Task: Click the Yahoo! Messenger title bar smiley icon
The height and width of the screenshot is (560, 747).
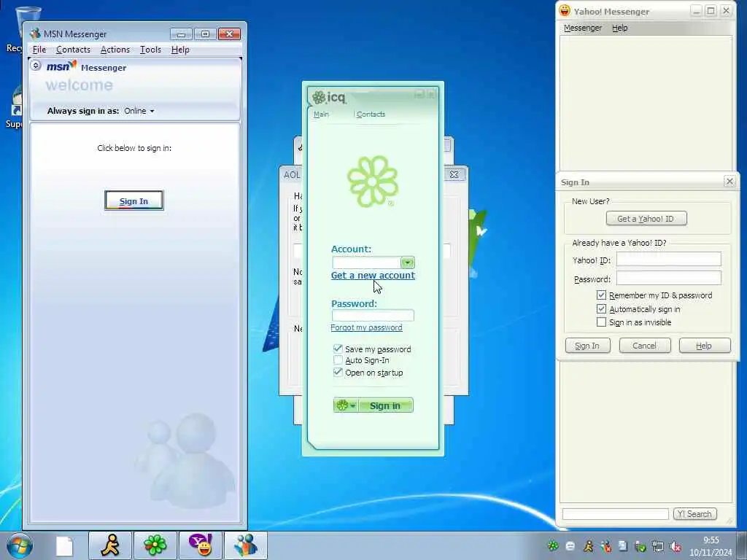Action: coord(565,11)
